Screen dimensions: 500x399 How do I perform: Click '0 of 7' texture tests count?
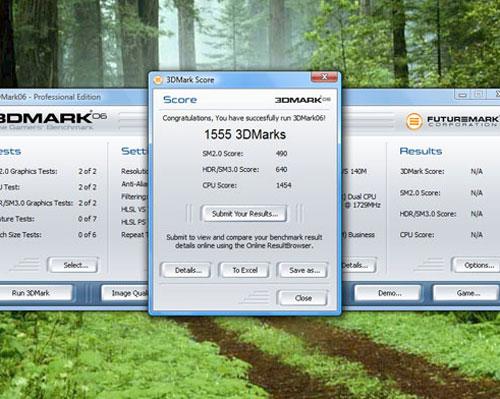87,219
